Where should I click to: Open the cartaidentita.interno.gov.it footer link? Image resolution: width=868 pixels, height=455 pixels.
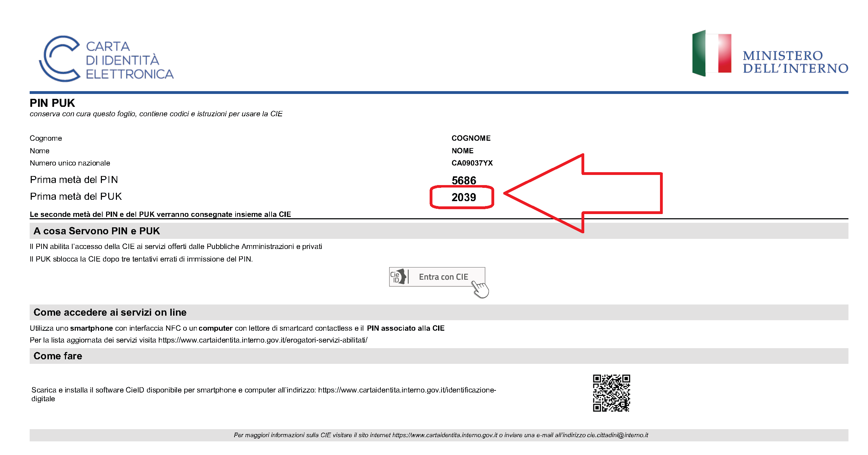[x=445, y=435]
